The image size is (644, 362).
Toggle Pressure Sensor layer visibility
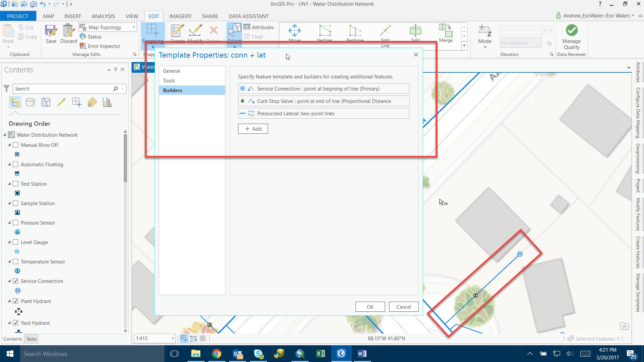pos(15,223)
